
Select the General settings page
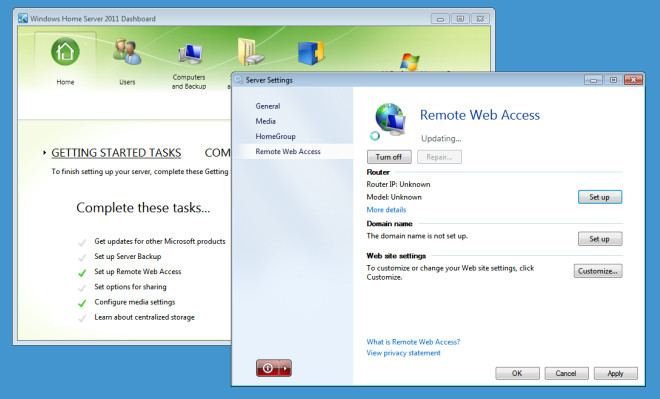coord(268,106)
